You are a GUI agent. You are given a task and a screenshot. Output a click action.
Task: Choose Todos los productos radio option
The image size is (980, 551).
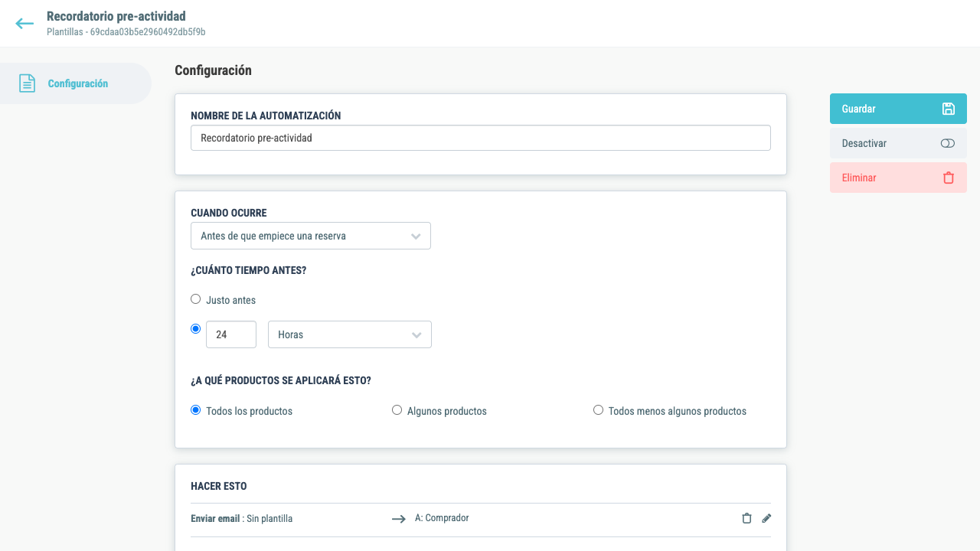(x=195, y=410)
